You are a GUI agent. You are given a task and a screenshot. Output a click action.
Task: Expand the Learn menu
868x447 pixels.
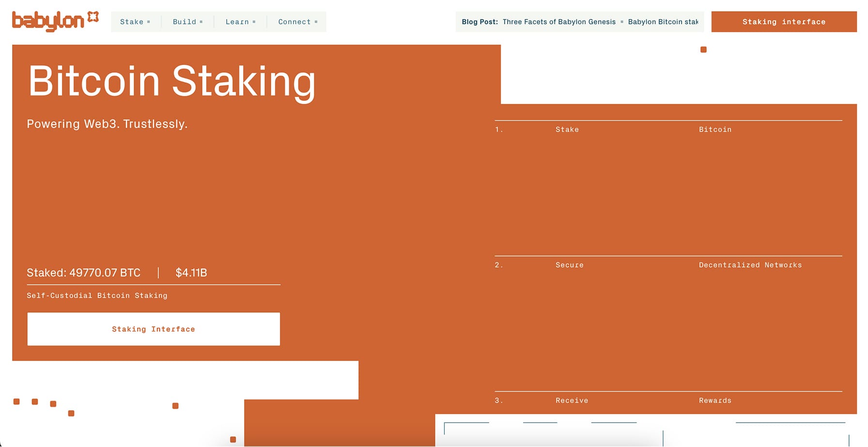point(240,22)
